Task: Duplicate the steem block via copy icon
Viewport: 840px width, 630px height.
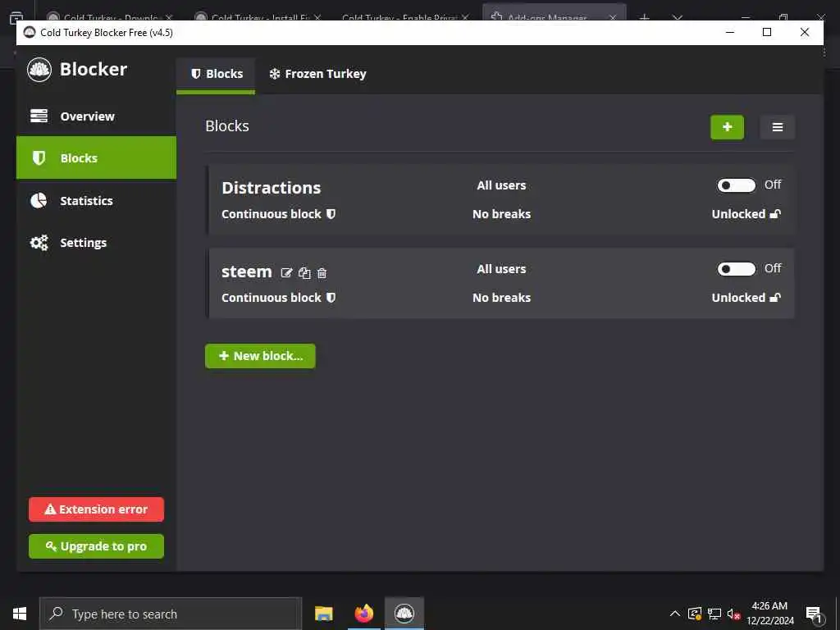Action: (304, 273)
